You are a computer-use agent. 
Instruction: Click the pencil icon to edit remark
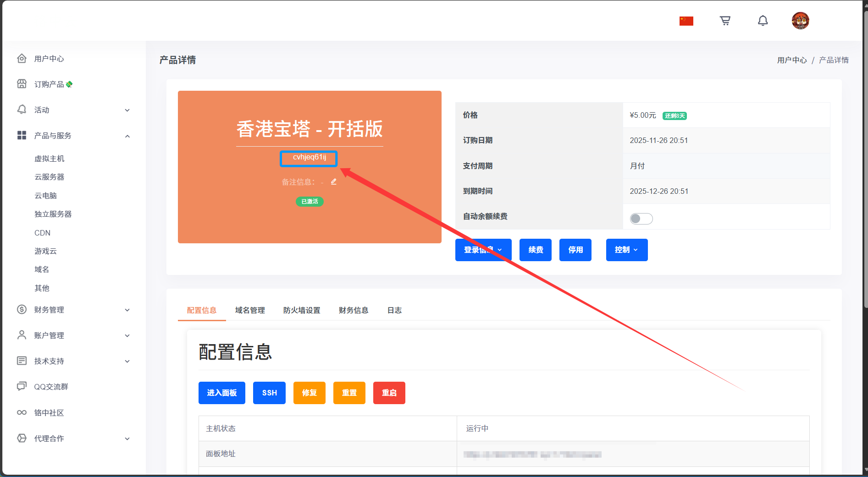(x=334, y=182)
